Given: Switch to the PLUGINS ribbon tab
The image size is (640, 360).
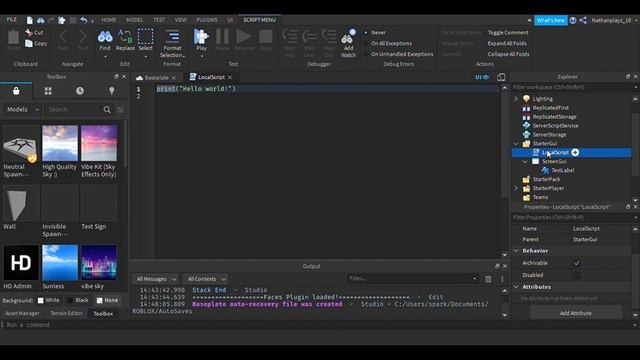Looking at the screenshot, I should (207, 20).
